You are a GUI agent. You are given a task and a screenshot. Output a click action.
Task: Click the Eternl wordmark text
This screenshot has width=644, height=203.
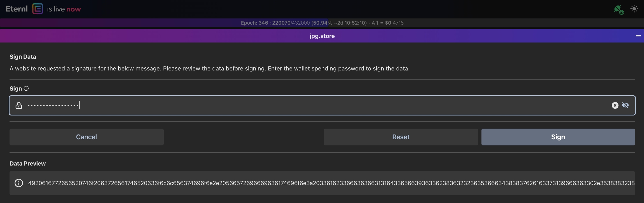(x=17, y=9)
